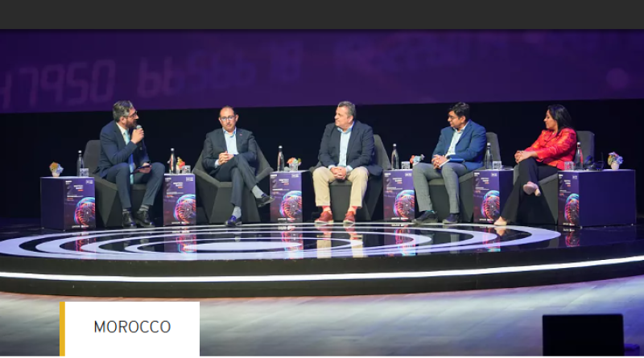Click the flower vase on rightmost table

614,161
